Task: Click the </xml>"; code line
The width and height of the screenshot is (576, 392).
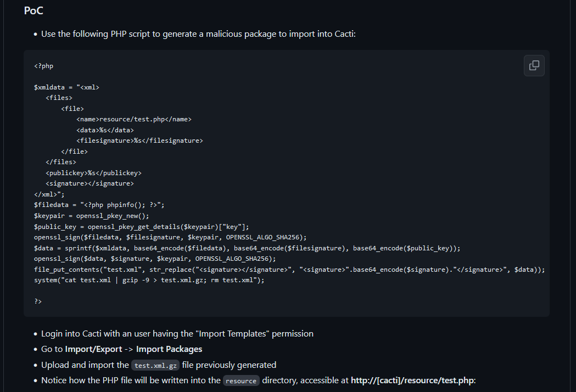Action: tap(49, 194)
